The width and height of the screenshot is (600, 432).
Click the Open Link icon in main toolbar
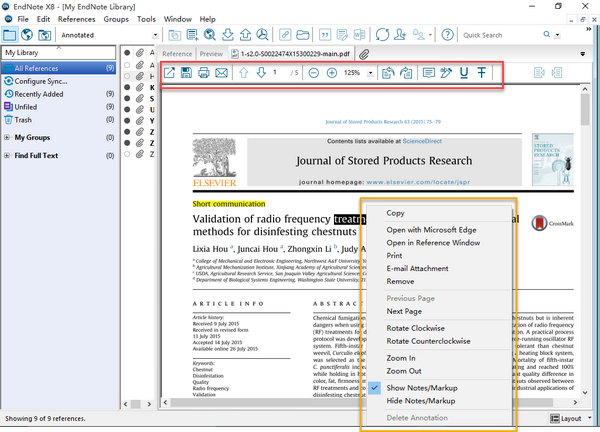[x=285, y=35]
